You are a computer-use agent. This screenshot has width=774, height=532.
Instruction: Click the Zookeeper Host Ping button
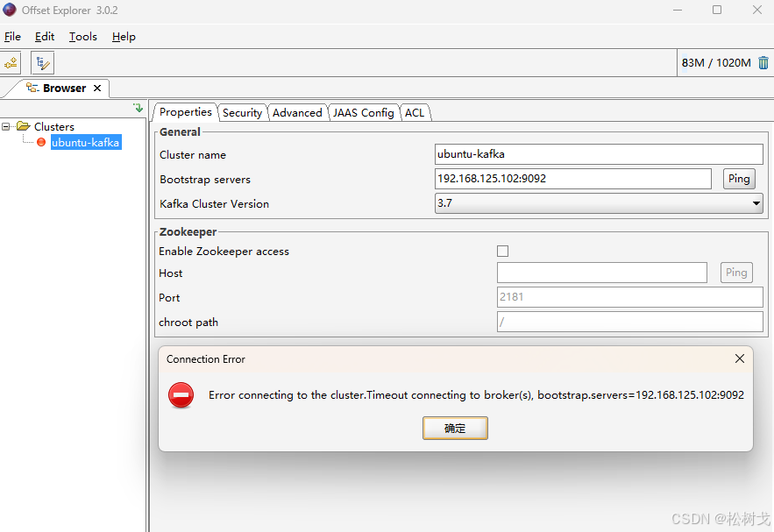tap(736, 273)
